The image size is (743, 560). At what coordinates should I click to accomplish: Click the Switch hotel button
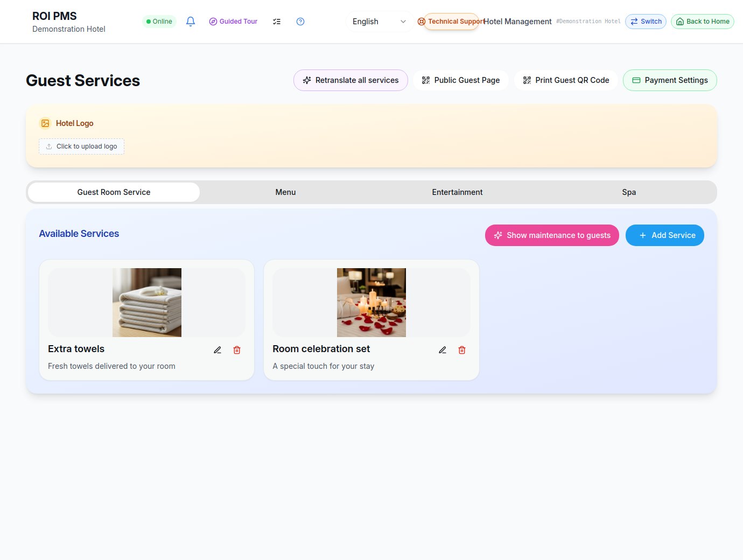click(x=646, y=22)
